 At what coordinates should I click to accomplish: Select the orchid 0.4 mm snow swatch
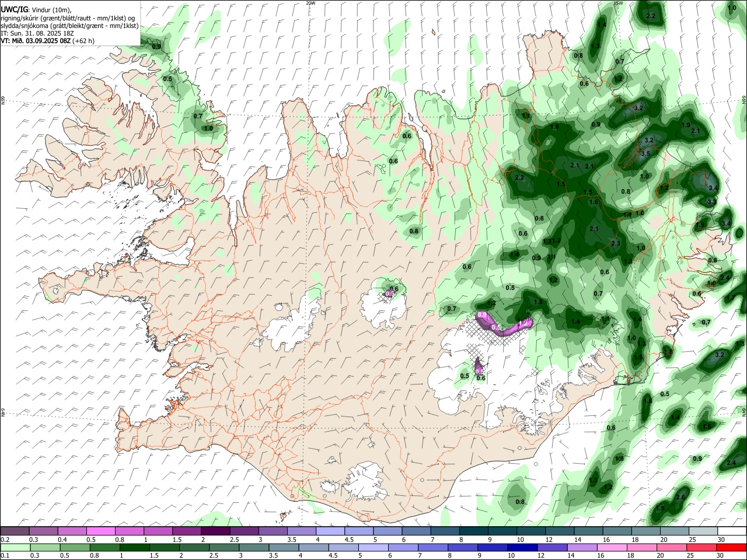coord(72,531)
